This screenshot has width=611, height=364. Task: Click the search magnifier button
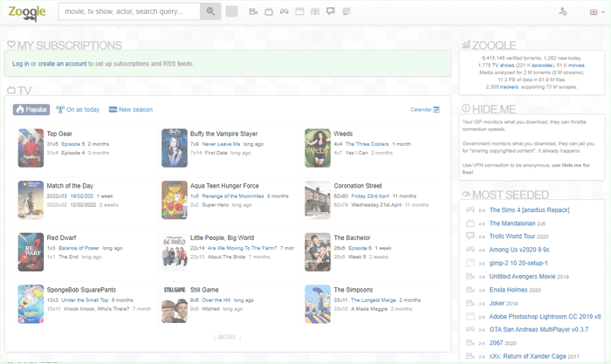click(x=210, y=11)
